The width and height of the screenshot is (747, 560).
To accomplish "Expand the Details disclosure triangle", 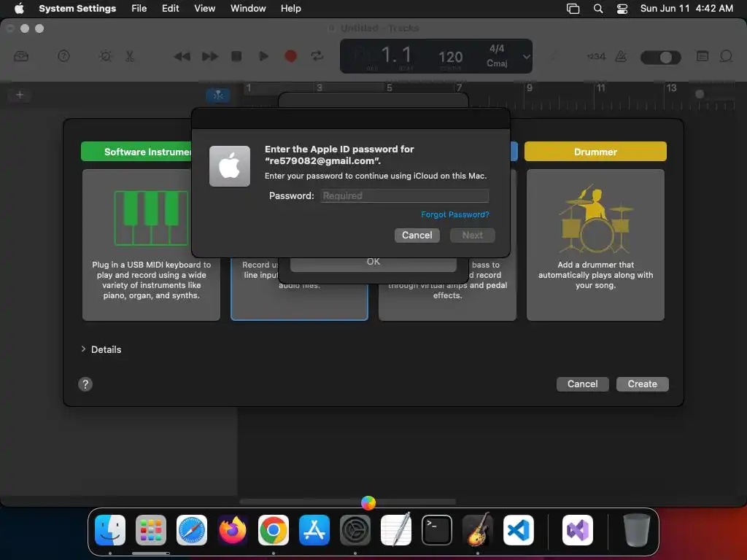I will [83, 349].
